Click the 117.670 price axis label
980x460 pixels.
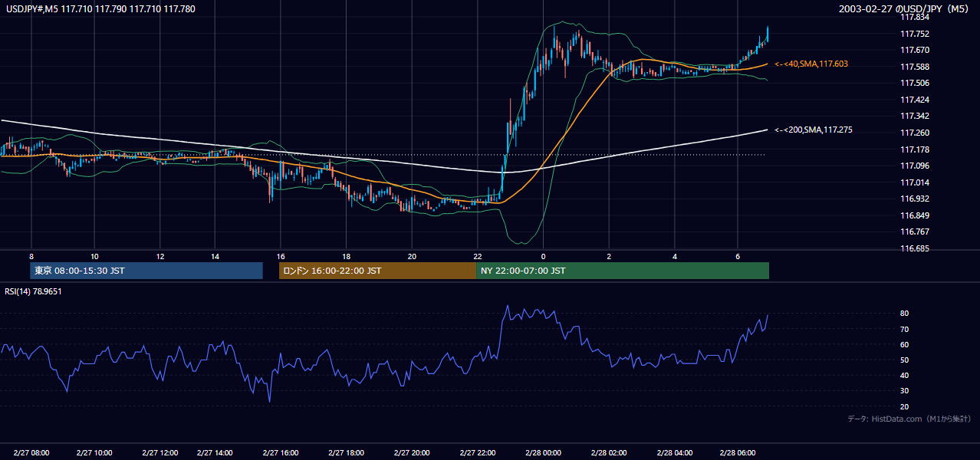click(x=915, y=50)
